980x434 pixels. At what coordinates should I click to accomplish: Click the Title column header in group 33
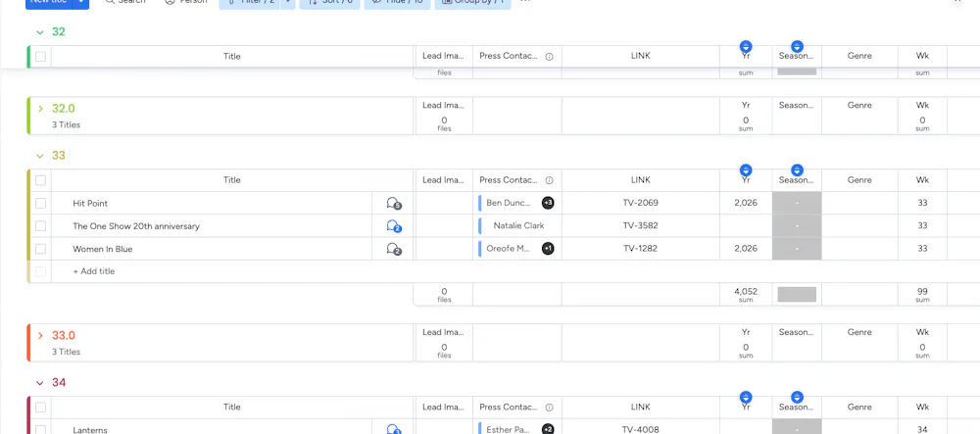click(x=232, y=180)
